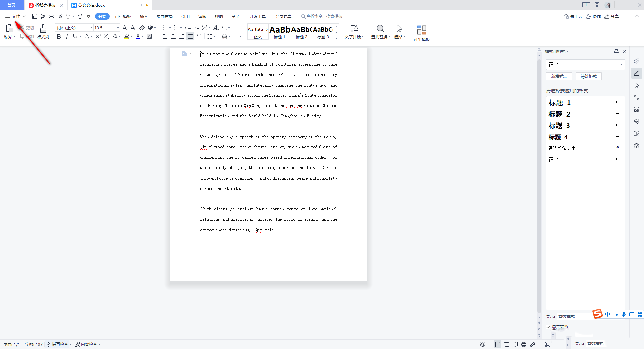Screen dimensions: 644x349
Task: Center-align the paragraph text
Action: (173, 37)
